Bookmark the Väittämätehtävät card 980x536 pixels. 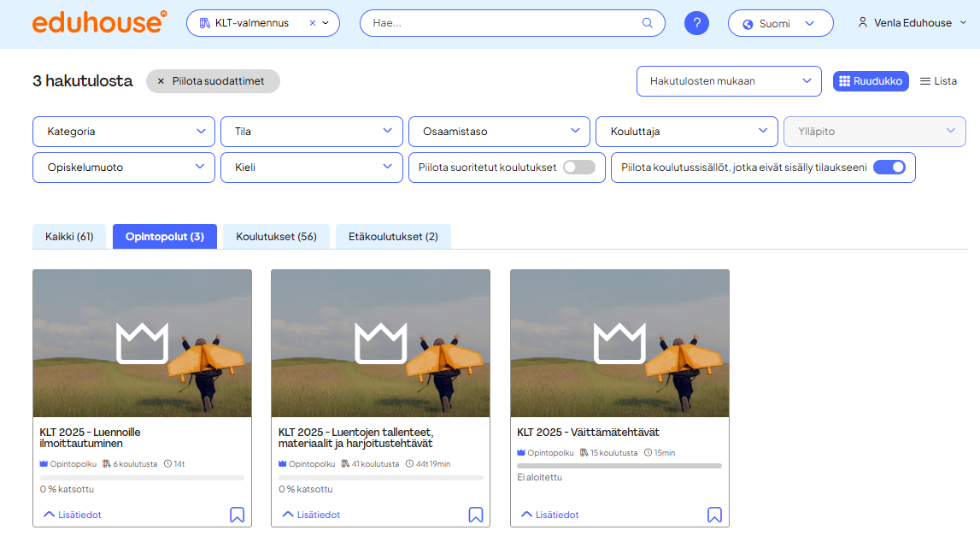click(714, 515)
